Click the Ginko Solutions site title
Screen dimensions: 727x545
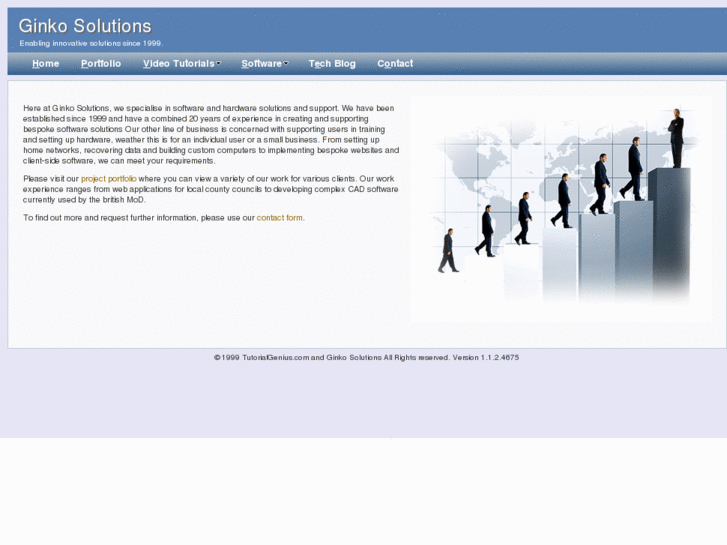[85, 26]
